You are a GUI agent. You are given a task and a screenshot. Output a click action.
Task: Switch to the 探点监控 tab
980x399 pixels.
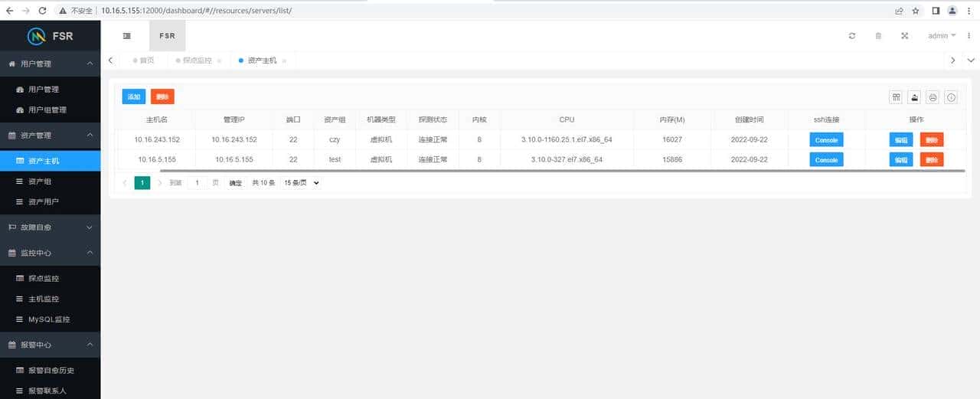coord(197,61)
